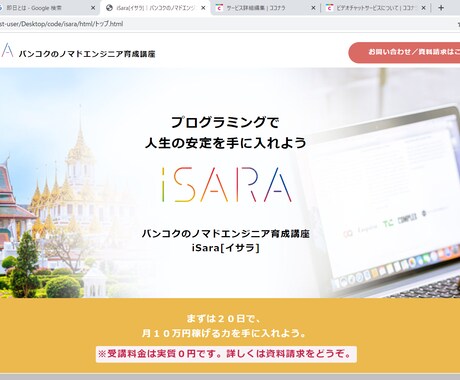Click header text バンコクのノマドエンジニア育成講座

87,54
